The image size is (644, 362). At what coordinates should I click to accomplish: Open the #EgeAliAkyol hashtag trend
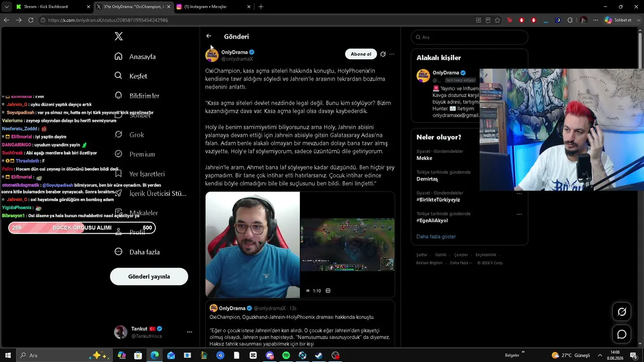[432, 220]
